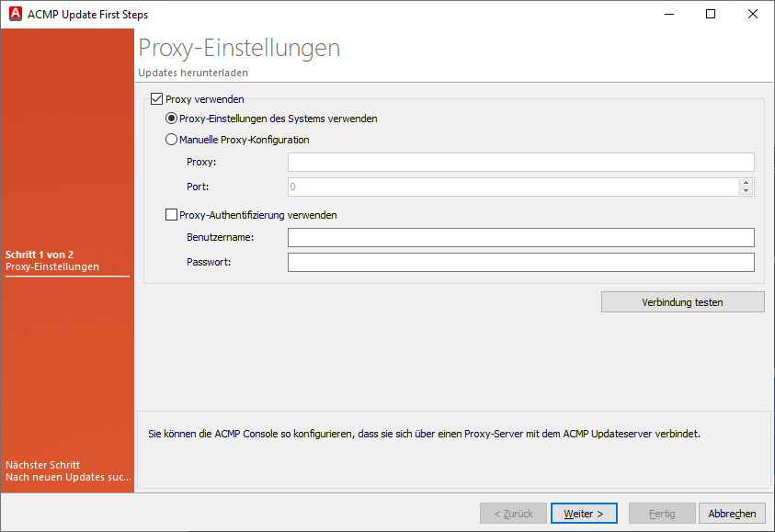Focus the Port number field
Image resolution: width=775 pixels, height=532 pixels.
tap(512, 187)
